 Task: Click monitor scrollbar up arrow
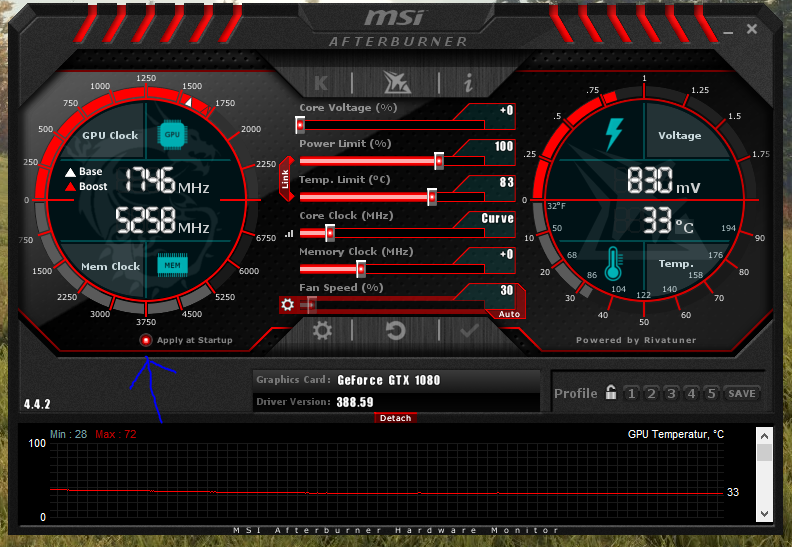pyautogui.click(x=764, y=436)
